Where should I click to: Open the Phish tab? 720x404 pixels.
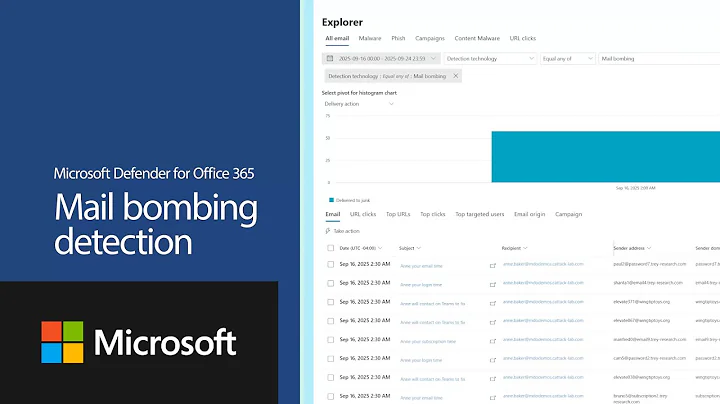[398, 38]
